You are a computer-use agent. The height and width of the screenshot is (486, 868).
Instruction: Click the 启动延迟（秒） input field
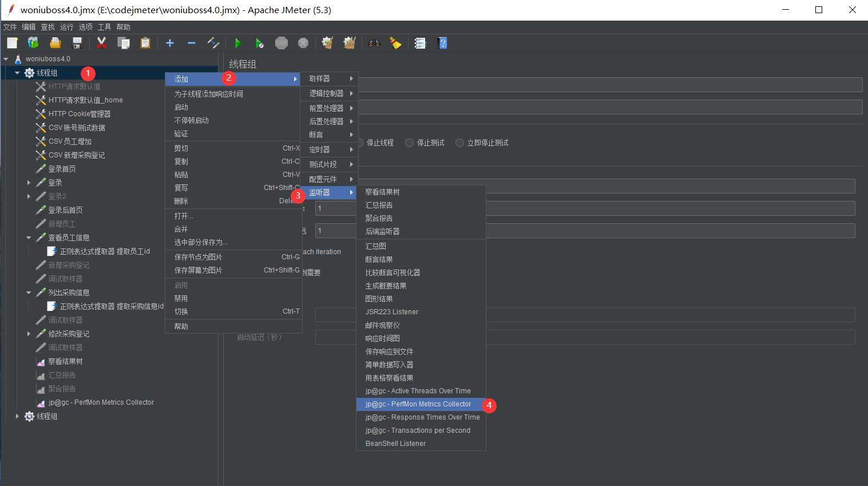[x=585, y=337]
